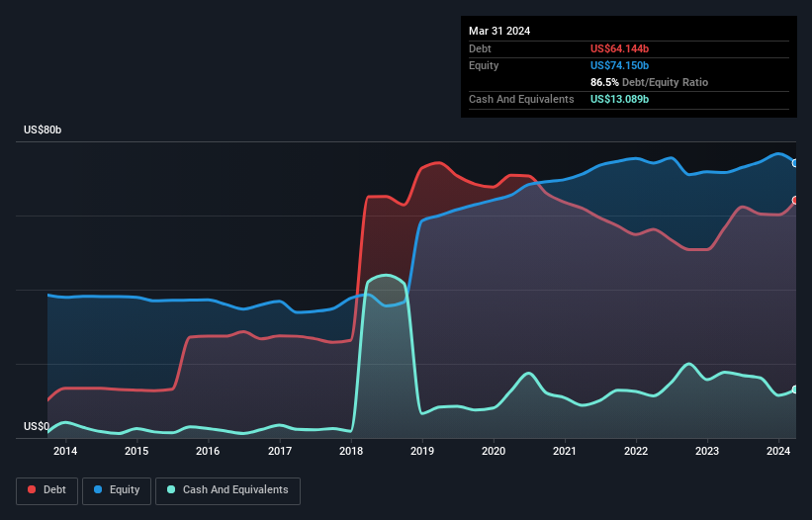Click the tooltip Cash And Equivalents label

click(521, 99)
